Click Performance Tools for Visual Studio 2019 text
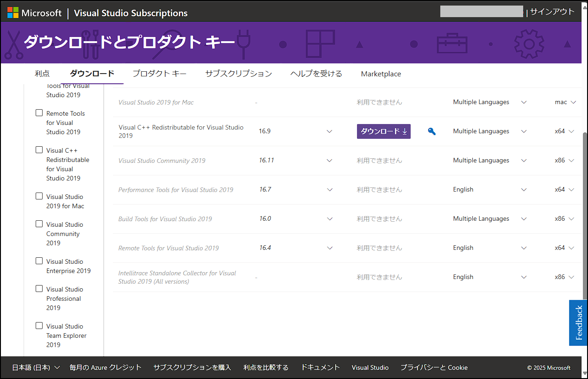Screen dimensions: 588x379 [175, 190]
